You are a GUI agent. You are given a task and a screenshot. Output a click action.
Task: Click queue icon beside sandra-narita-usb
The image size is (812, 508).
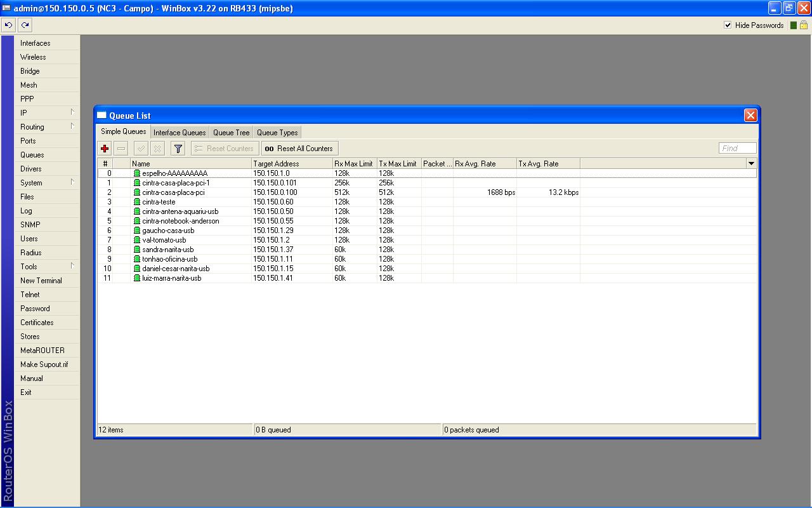click(x=136, y=250)
